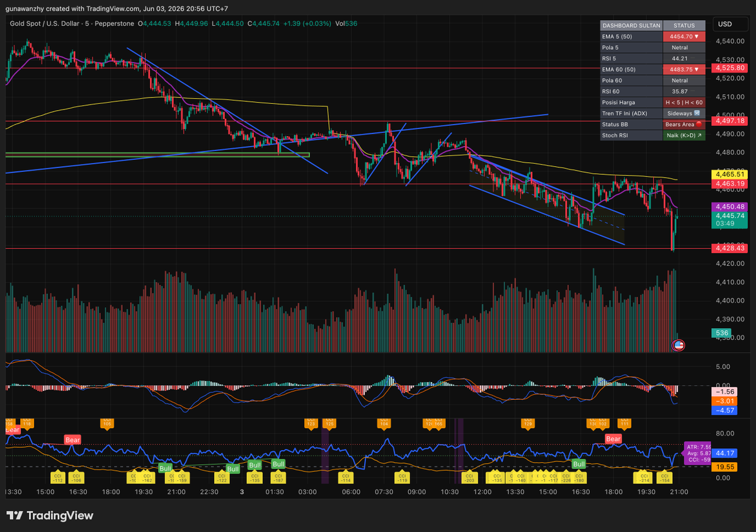Click the 10:30 time axis label
This screenshot has width=756, height=532.
pos(449,492)
